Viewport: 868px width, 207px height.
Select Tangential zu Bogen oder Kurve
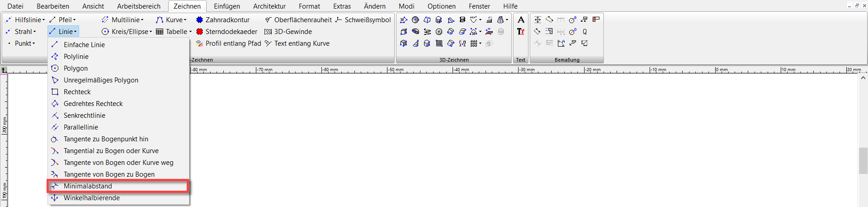coord(119,151)
